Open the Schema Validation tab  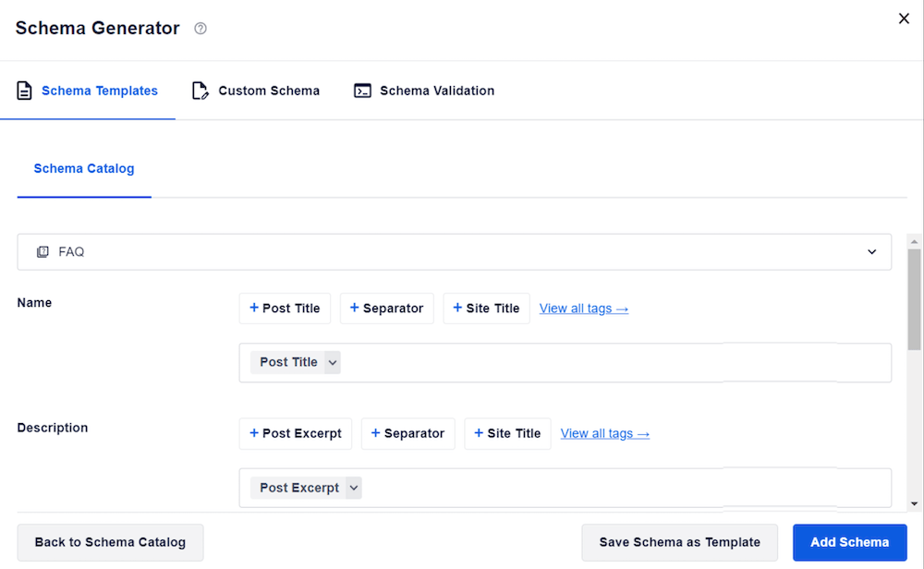424,91
